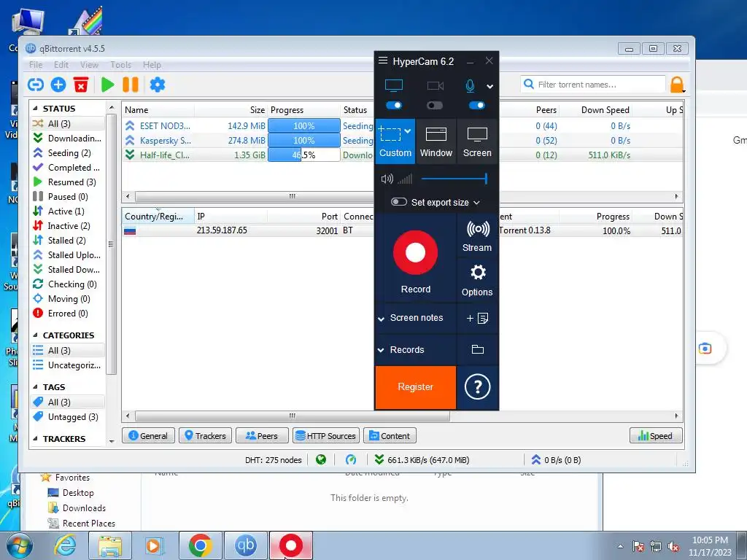This screenshot has width=747, height=560.
Task: Select the Seeding (2) status filter
Action: (69, 153)
